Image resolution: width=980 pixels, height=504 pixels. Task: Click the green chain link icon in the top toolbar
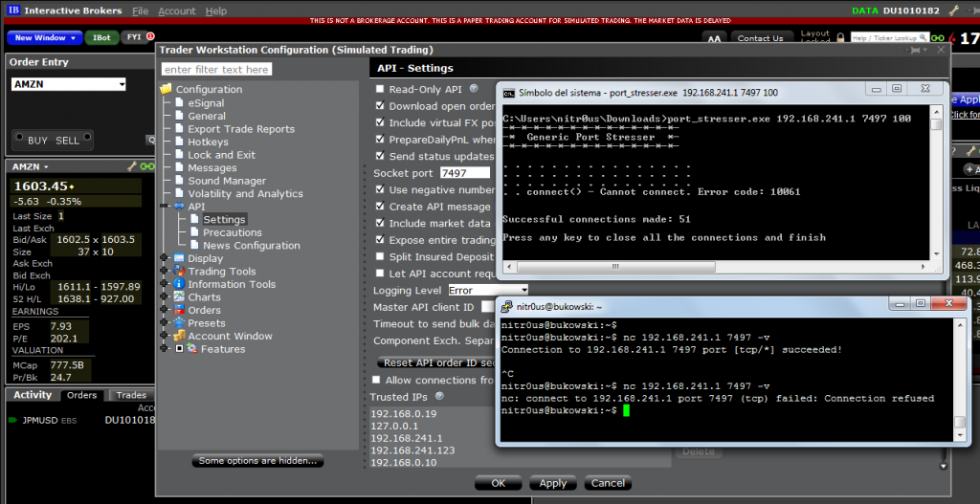tap(936, 38)
